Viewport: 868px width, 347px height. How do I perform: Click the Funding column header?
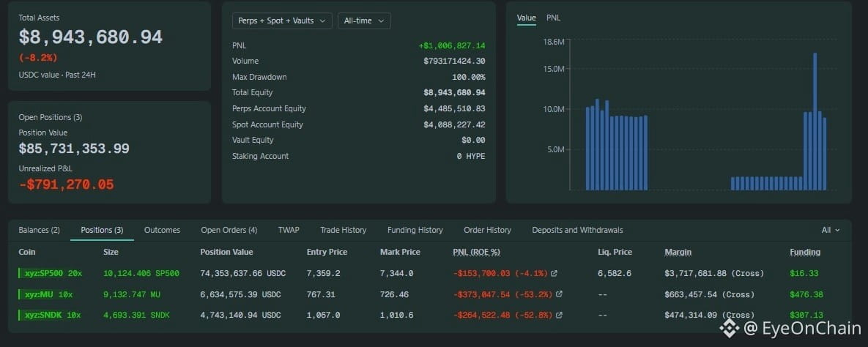pyautogui.click(x=805, y=253)
